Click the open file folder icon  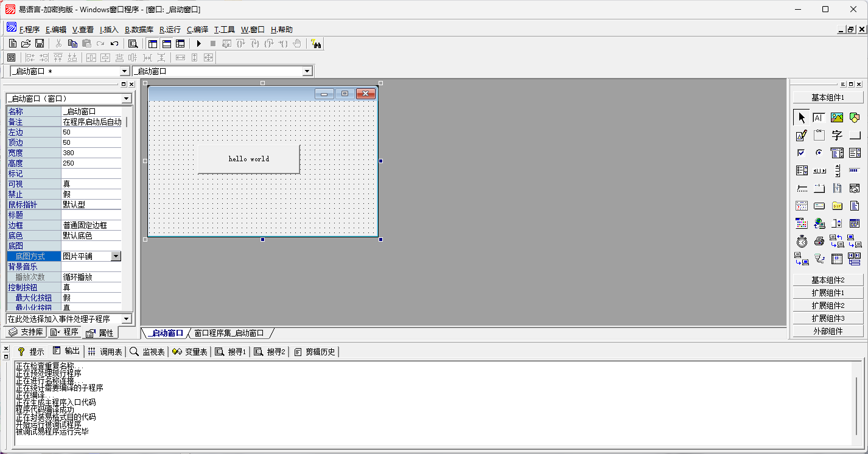click(26, 43)
